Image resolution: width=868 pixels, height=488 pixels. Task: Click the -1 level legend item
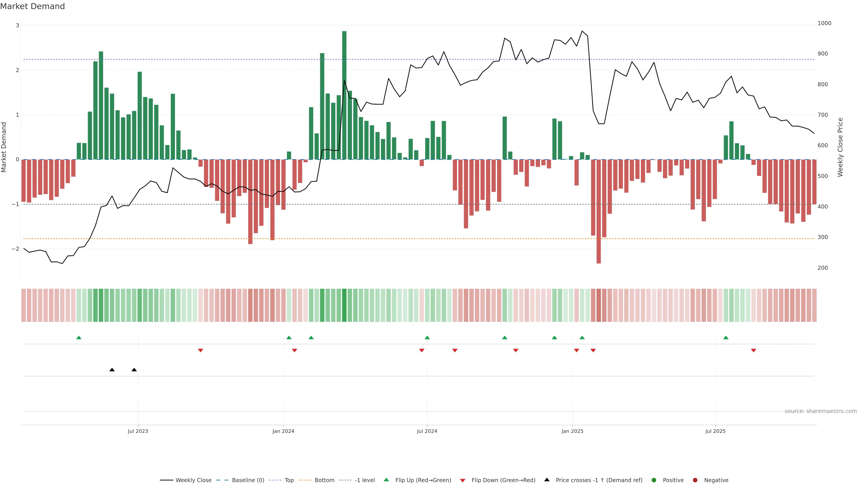365,480
